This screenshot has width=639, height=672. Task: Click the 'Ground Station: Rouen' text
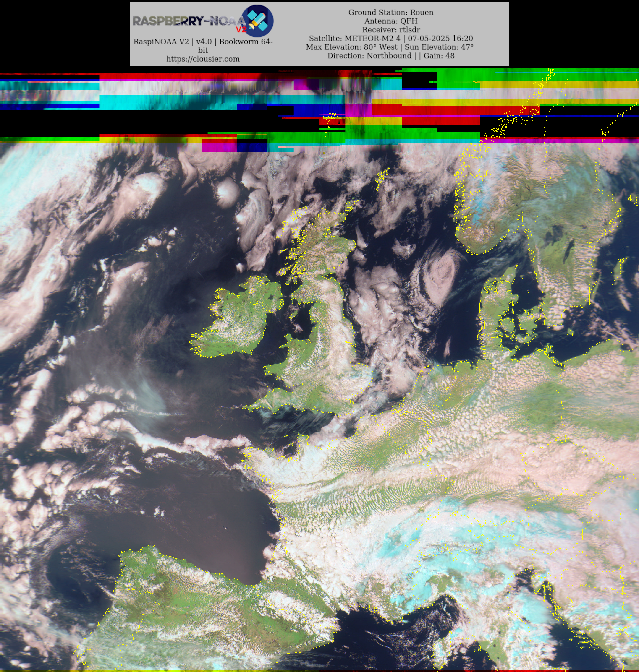click(x=391, y=13)
